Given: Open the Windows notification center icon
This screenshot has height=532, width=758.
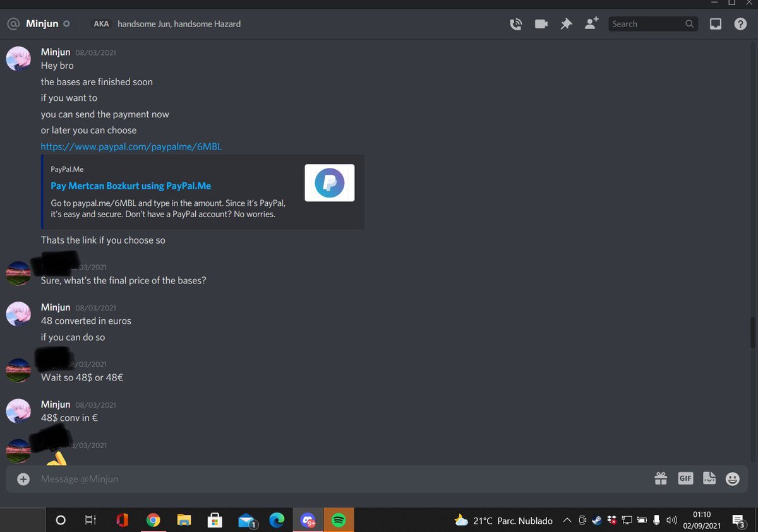Looking at the screenshot, I should click(x=737, y=521).
